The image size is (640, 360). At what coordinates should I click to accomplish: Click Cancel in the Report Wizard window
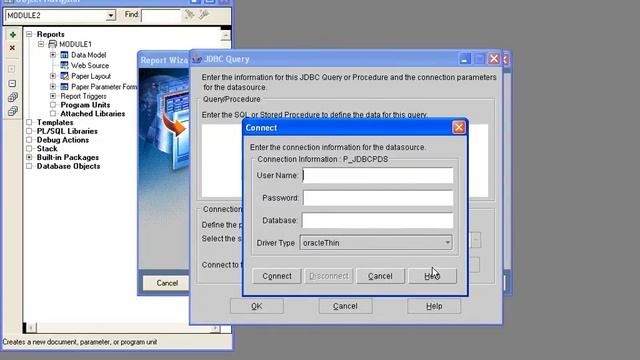point(167,283)
